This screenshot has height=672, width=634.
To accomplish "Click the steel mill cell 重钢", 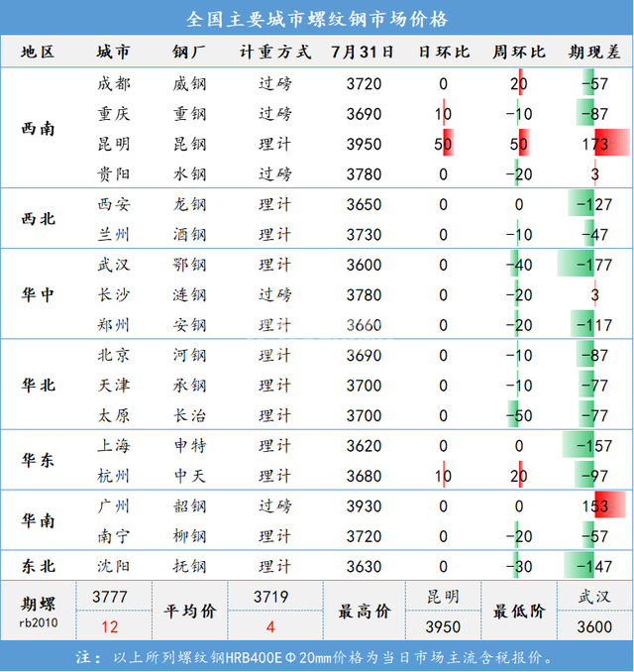I will pos(189,114).
